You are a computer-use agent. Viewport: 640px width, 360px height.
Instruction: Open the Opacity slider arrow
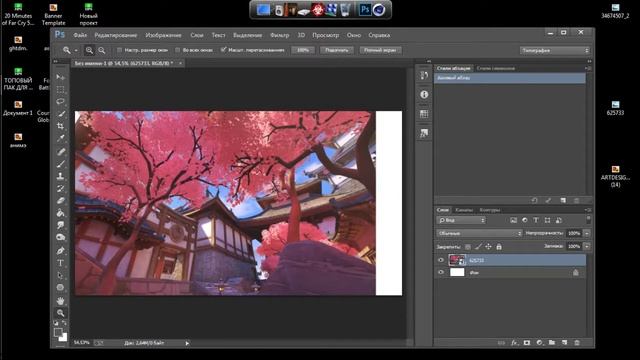coord(587,233)
